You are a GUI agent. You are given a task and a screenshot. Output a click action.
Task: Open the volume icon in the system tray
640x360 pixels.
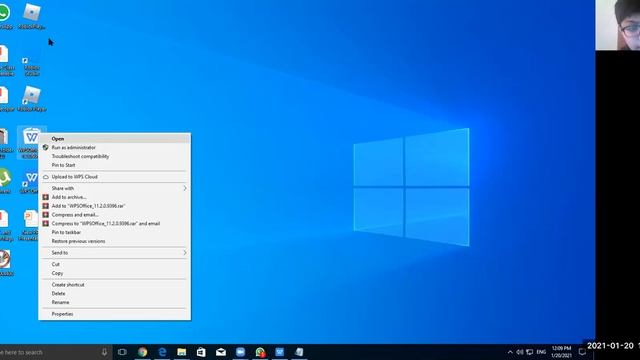[x=520, y=352]
